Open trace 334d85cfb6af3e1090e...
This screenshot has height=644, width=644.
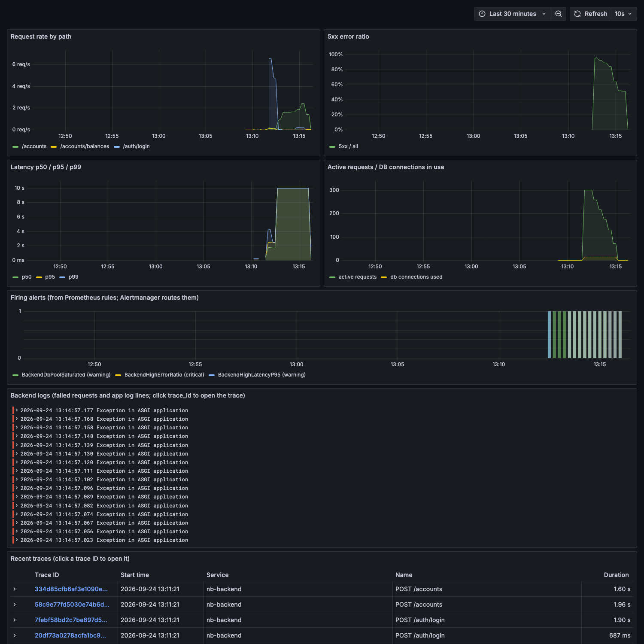[x=71, y=589]
